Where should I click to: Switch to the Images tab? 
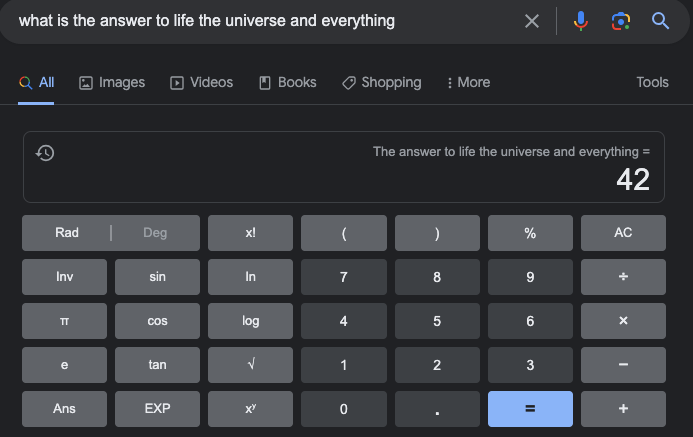coord(112,83)
